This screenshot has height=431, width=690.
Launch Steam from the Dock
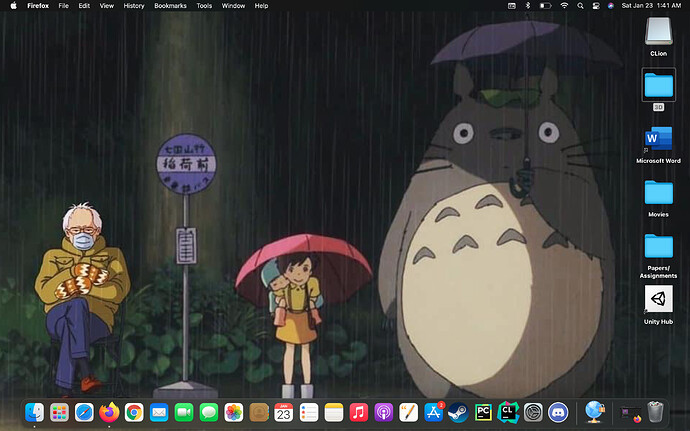pos(458,413)
